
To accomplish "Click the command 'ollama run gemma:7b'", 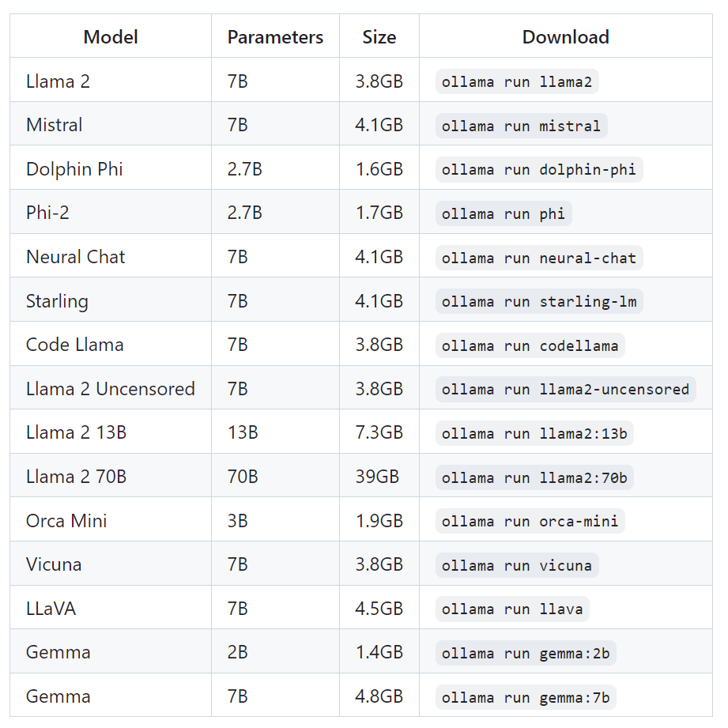I will (x=526, y=697).
